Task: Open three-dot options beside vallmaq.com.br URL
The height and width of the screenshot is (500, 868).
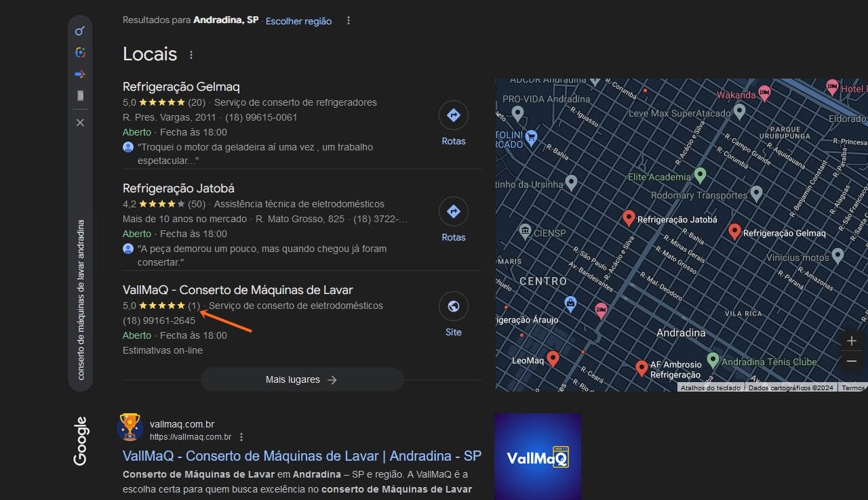Action: coord(241,437)
